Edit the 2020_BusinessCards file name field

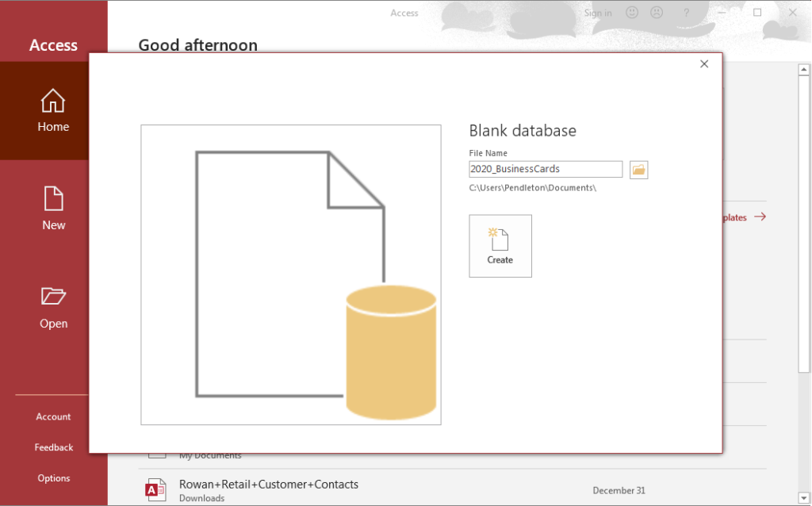tap(545, 168)
